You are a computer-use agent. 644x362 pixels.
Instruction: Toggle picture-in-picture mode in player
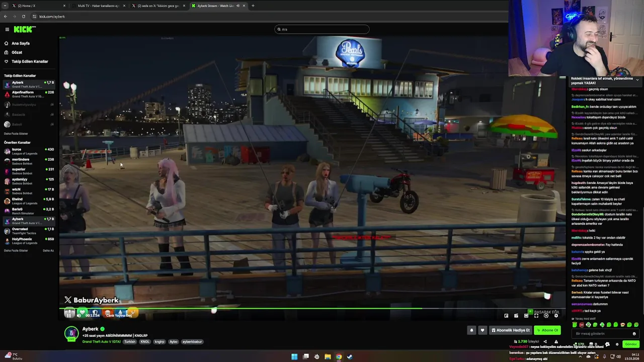(506, 316)
